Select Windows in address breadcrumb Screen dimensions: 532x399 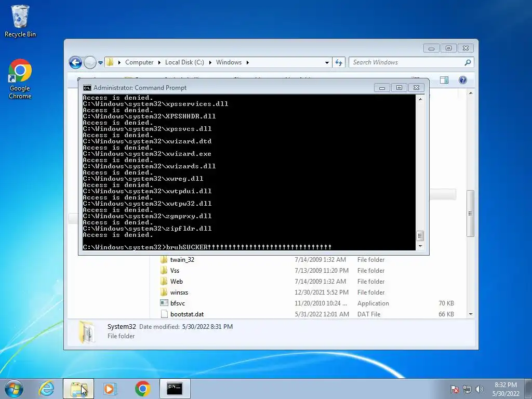click(x=229, y=62)
